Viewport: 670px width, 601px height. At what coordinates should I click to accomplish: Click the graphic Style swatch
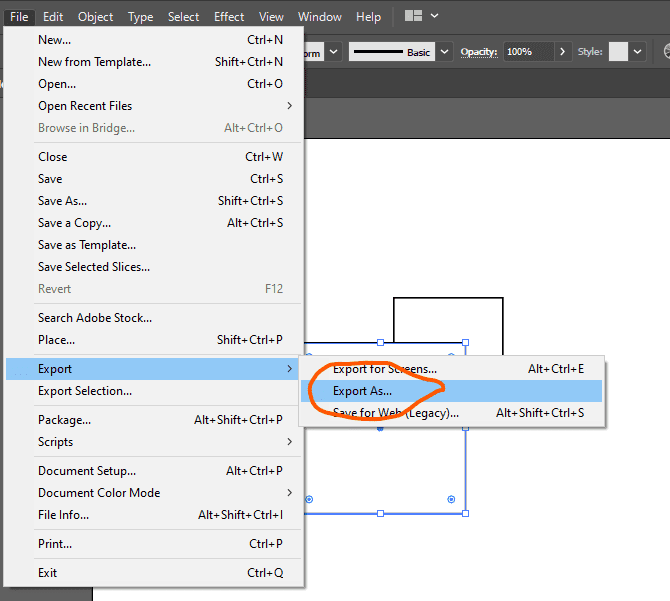click(618, 52)
